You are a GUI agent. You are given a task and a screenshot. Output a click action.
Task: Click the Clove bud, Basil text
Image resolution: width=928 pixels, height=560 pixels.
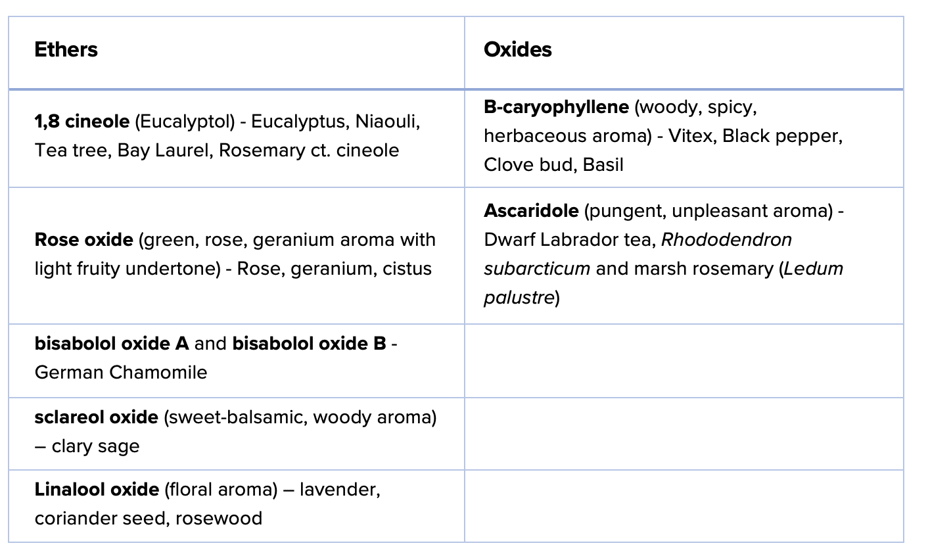(553, 164)
